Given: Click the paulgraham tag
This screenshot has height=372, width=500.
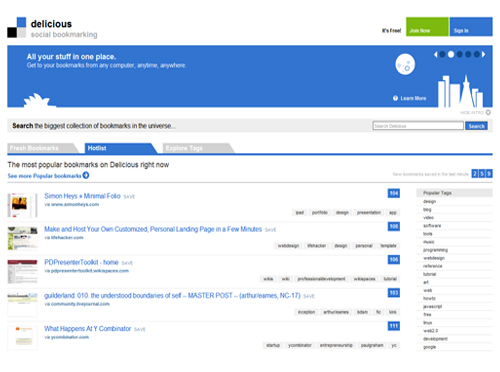Looking at the screenshot, I should (x=372, y=345).
